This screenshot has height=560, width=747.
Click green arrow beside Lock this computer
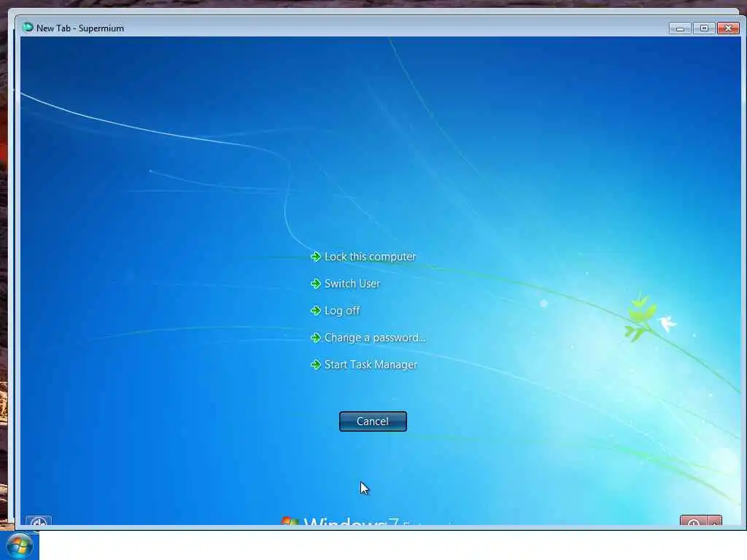315,257
